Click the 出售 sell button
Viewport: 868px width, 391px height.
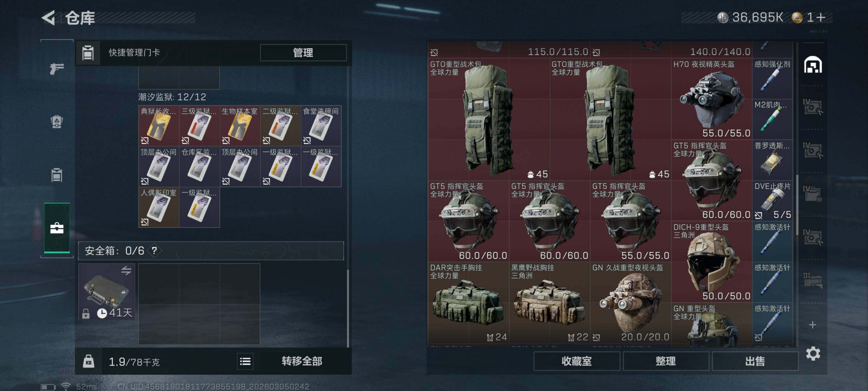click(x=755, y=361)
